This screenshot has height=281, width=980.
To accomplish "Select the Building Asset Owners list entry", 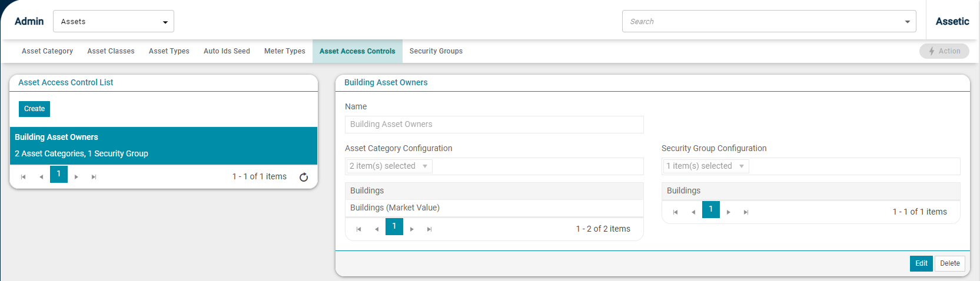I will pos(164,146).
